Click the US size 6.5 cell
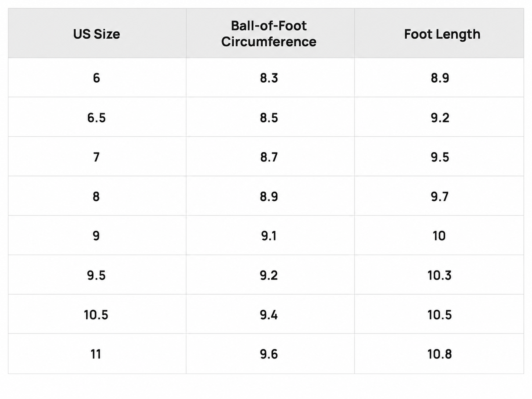This screenshot has width=532, height=399. pos(96,118)
